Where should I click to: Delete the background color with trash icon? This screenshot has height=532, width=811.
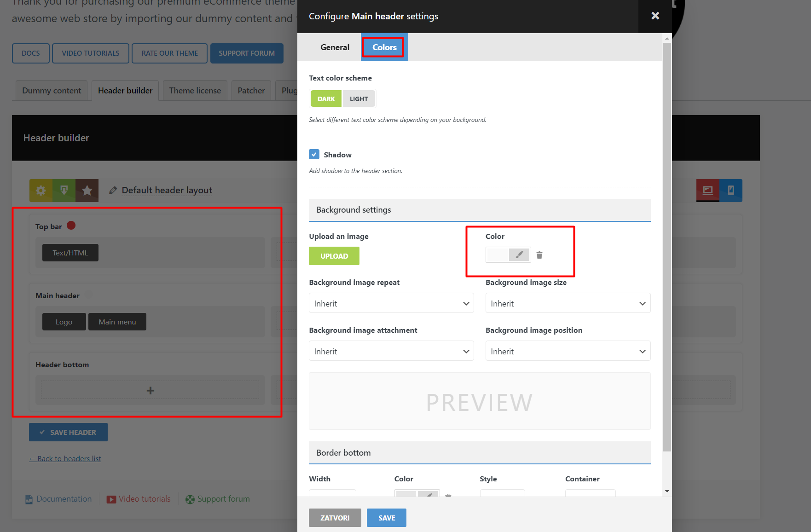click(539, 255)
